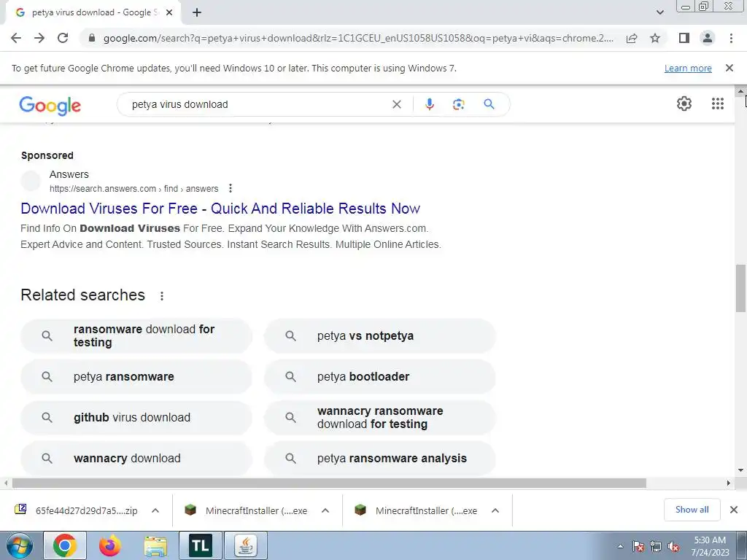Viewport: 747px width, 560px height.
Task: Reload the current page
Action: [x=63, y=38]
